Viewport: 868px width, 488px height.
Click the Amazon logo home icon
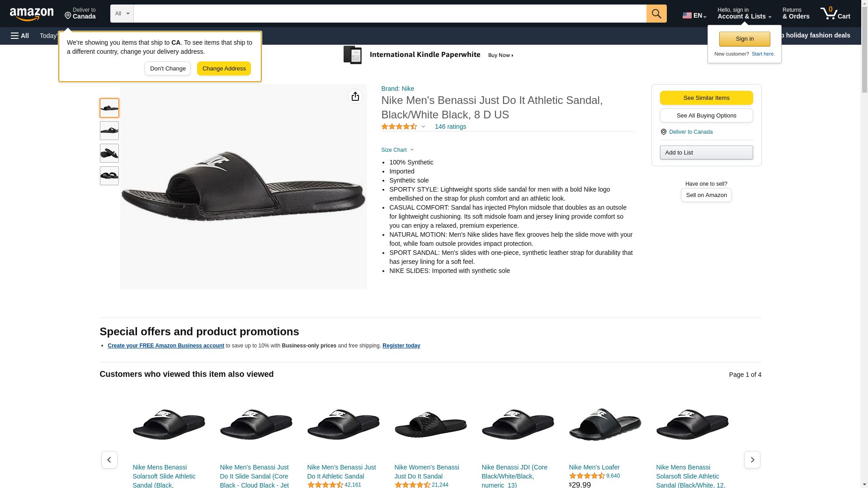point(32,14)
